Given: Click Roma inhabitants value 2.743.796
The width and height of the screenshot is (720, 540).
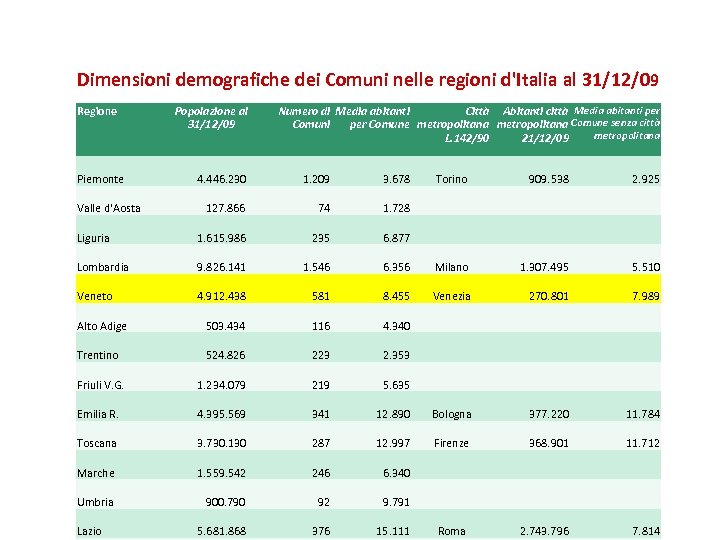Looking at the screenshot, I should tap(545, 531).
